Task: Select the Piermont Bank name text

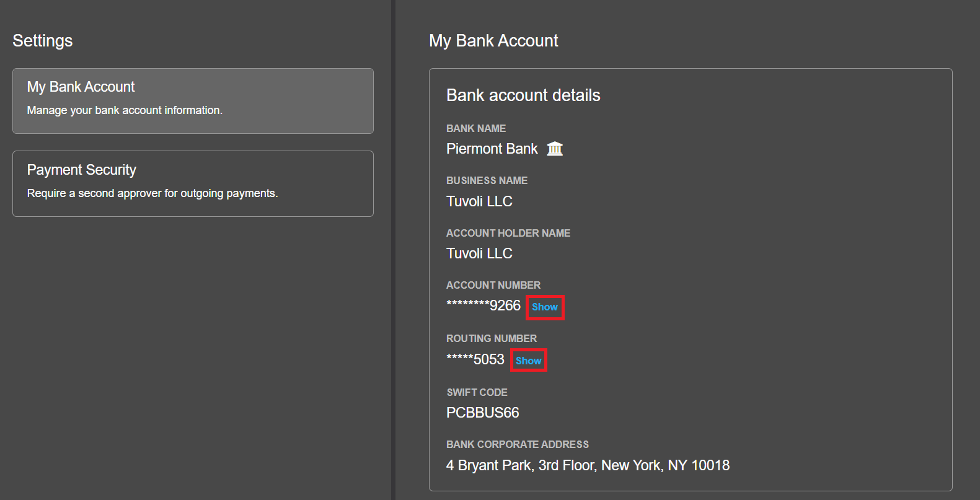Action: point(492,149)
